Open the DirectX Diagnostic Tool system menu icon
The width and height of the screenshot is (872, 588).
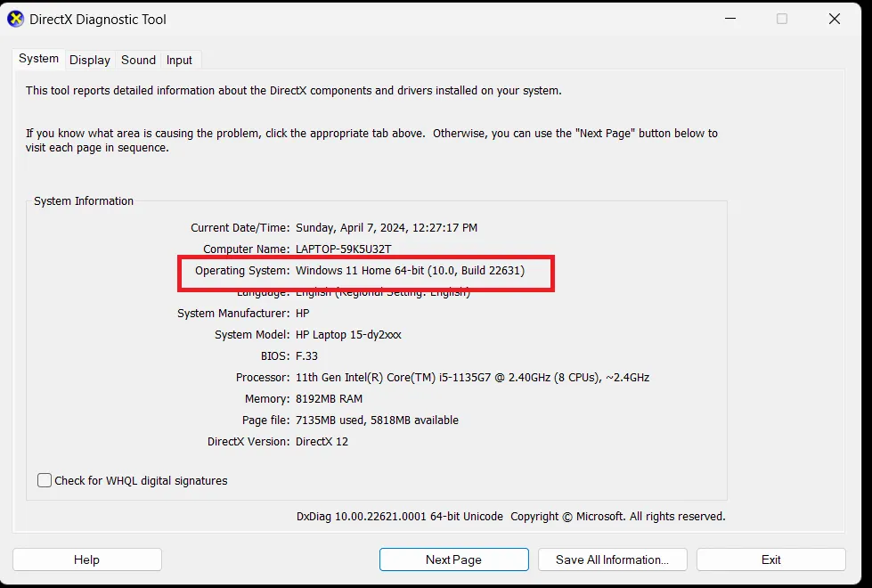coord(15,19)
